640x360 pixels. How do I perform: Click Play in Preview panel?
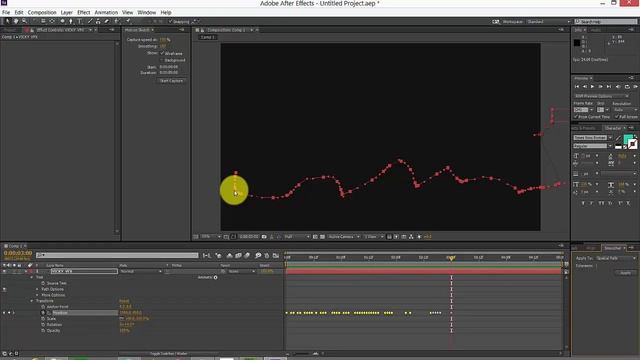point(592,87)
